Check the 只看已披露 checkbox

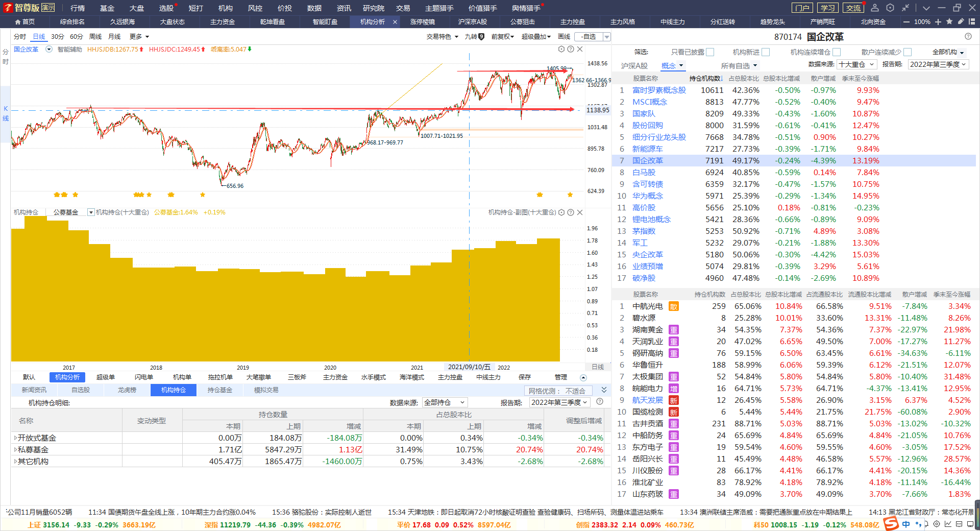point(710,52)
